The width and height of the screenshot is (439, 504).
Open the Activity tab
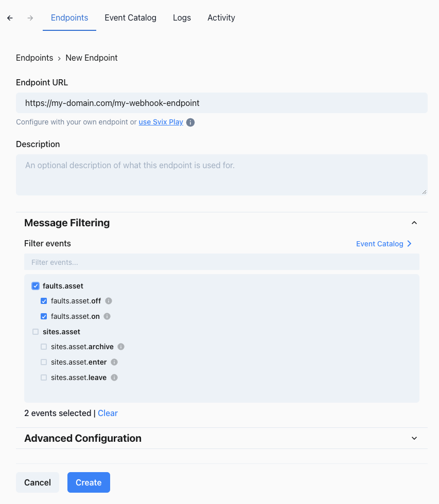coord(221,17)
